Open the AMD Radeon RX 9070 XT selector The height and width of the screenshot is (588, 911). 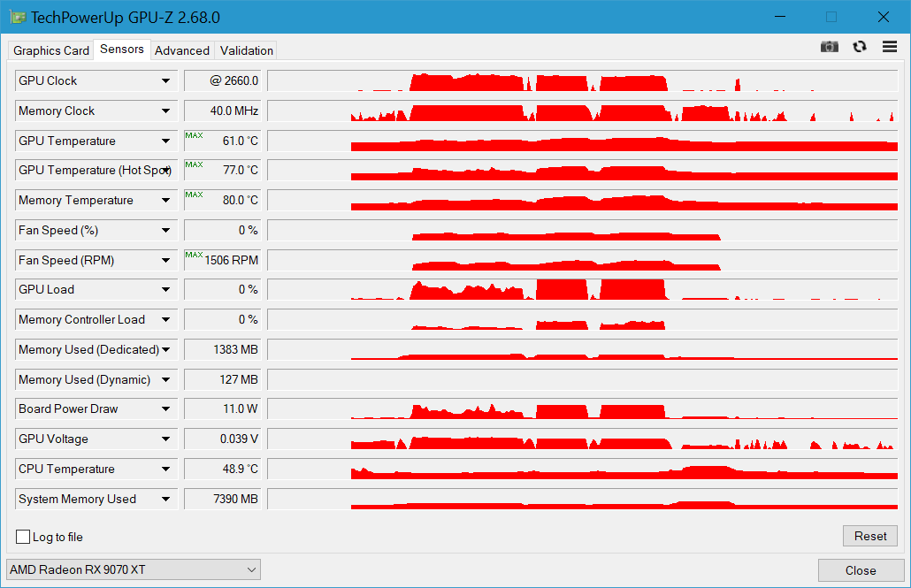[x=133, y=569]
